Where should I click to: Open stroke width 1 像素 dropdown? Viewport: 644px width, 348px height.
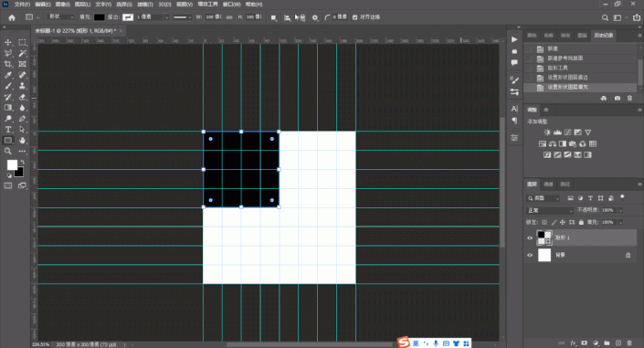[166, 17]
